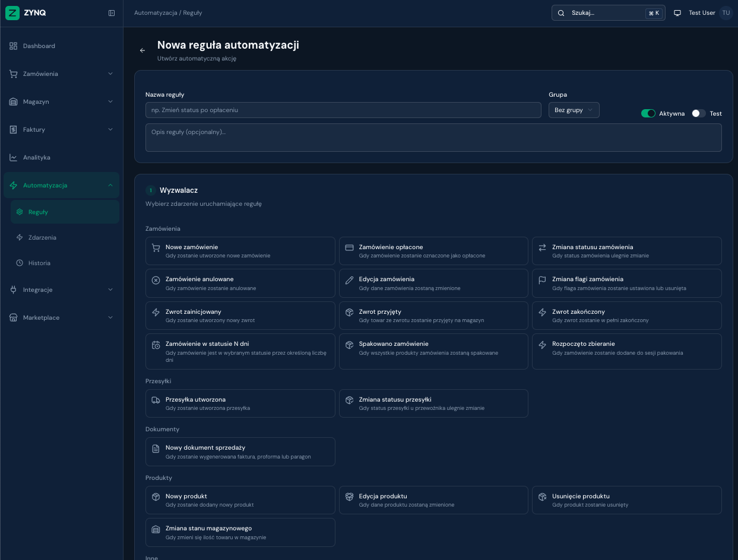The height and width of the screenshot is (560, 738).
Task: Select the Nowy produkt trigger card
Action: point(240,500)
